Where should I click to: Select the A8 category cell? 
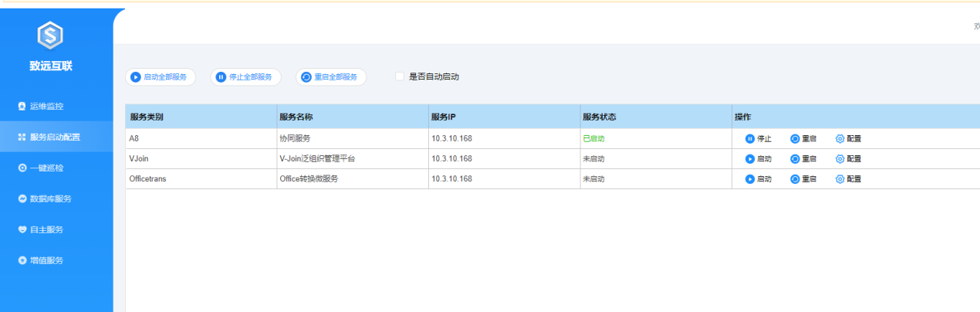(201, 139)
